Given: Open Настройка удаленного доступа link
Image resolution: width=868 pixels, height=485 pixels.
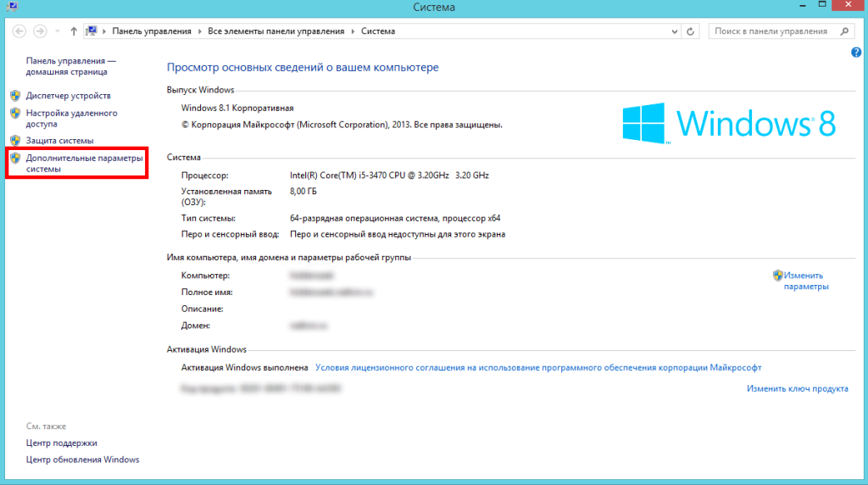Looking at the screenshot, I should coord(71,118).
